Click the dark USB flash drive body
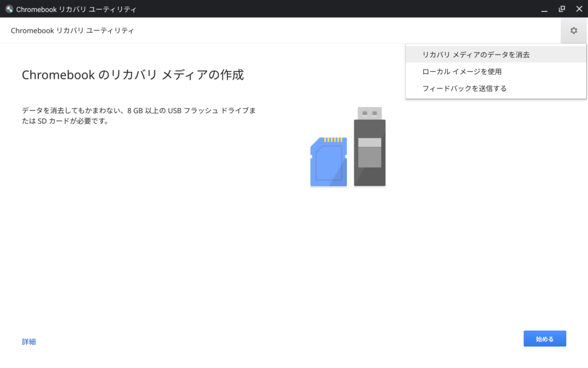 pos(369,172)
